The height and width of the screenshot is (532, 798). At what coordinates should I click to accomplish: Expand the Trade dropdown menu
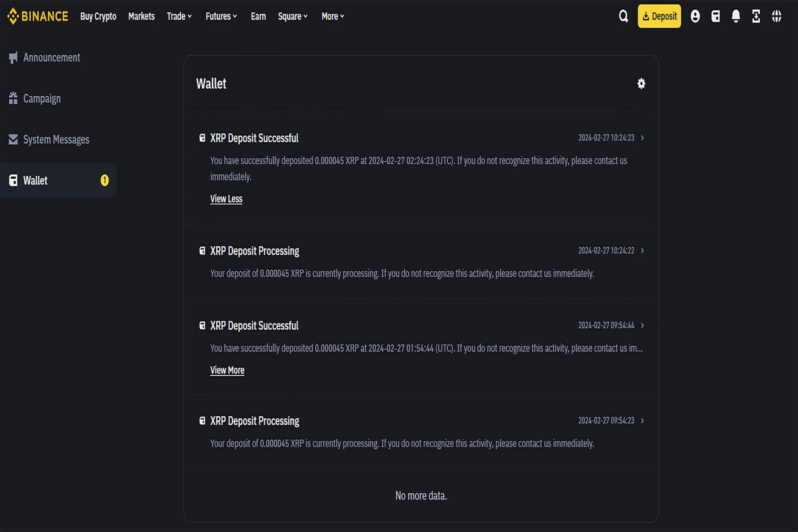point(179,16)
